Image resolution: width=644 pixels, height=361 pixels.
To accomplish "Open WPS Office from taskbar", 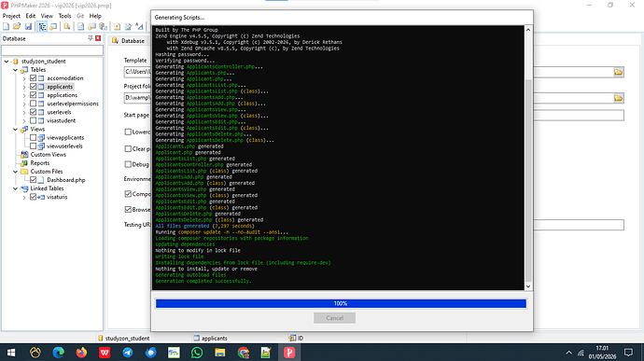I will [x=105, y=353].
